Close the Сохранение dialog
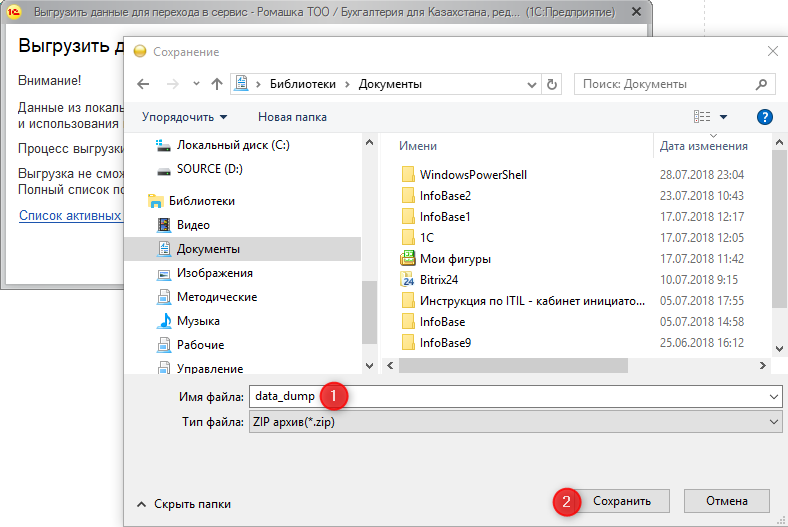The image size is (788, 527). tap(772, 51)
